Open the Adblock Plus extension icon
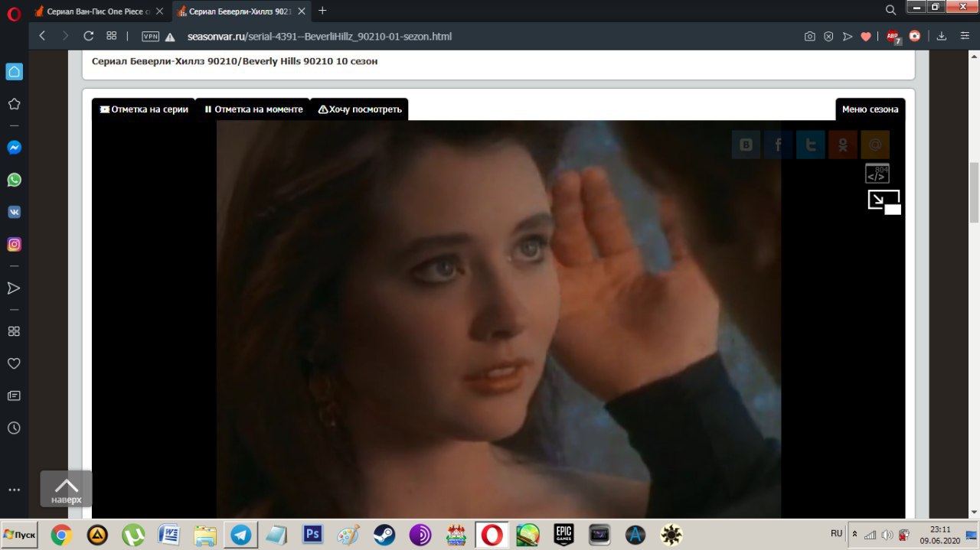The image size is (980, 550). pyautogui.click(x=893, y=37)
